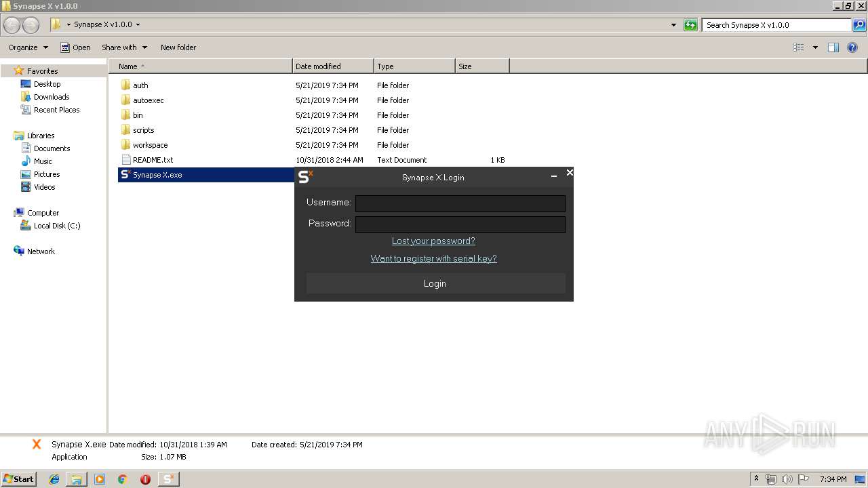Click Windows Explorer taskbar icon

tap(77, 479)
